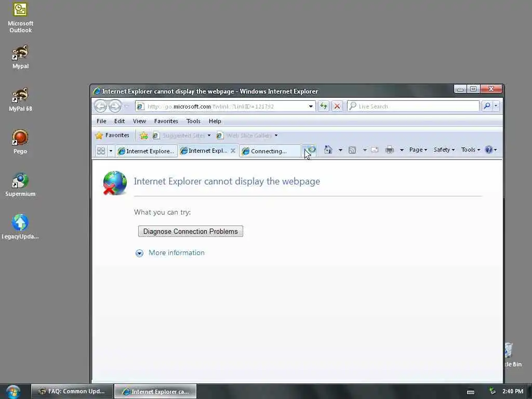Viewport: 532px width, 399px height.
Task: Open Quick Tabs thumbnail view
Action: [x=101, y=151]
